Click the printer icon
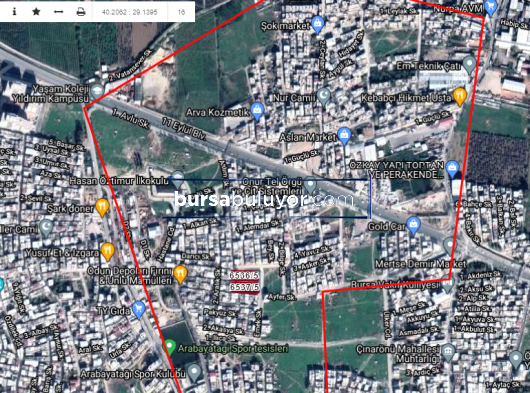This screenshot has height=393, width=530. pos(81,12)
